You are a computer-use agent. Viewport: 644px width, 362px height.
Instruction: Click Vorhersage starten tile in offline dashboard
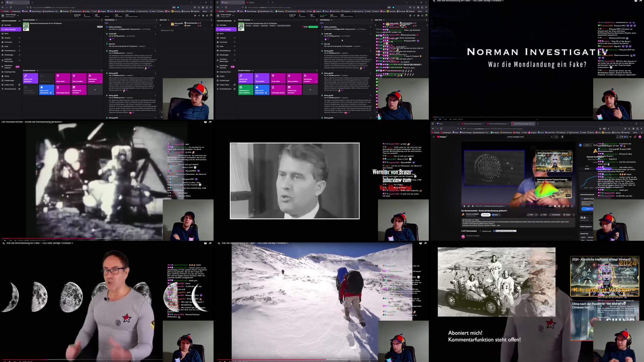tap(63, 90)
